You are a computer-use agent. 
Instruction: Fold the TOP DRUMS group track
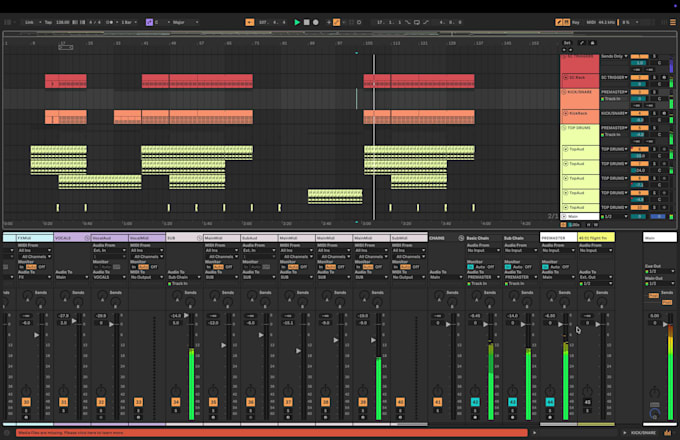click(564, 128)
